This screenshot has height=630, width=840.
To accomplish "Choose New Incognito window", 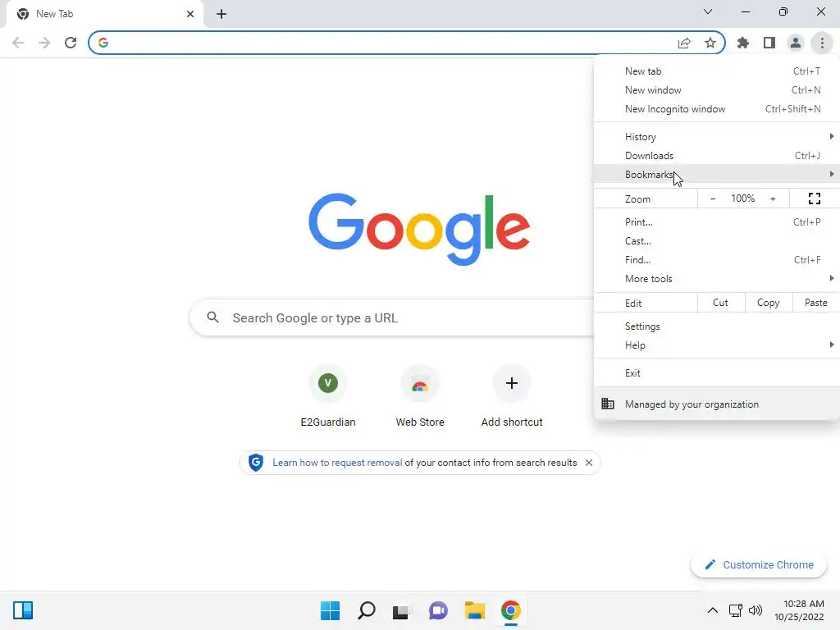I will [717, 109].
